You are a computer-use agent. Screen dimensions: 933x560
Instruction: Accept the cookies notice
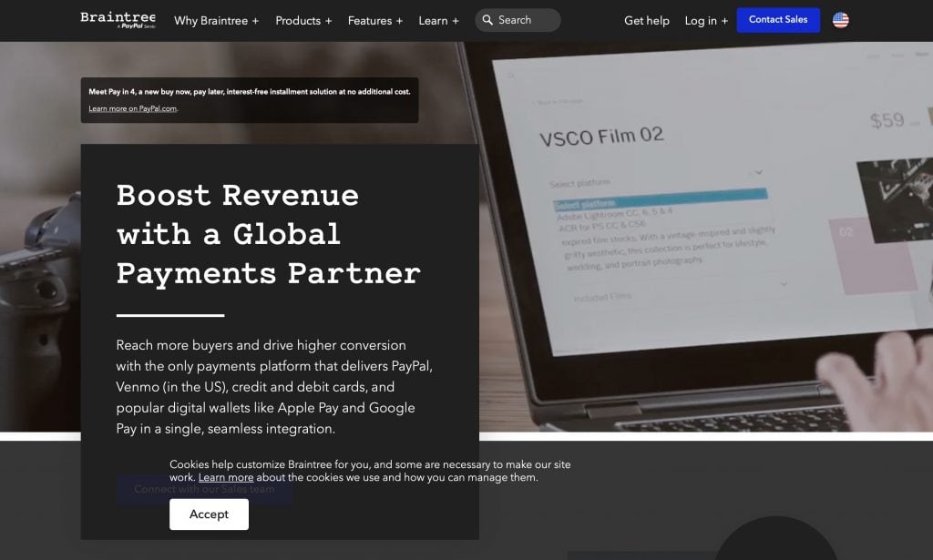click(209, 514)
